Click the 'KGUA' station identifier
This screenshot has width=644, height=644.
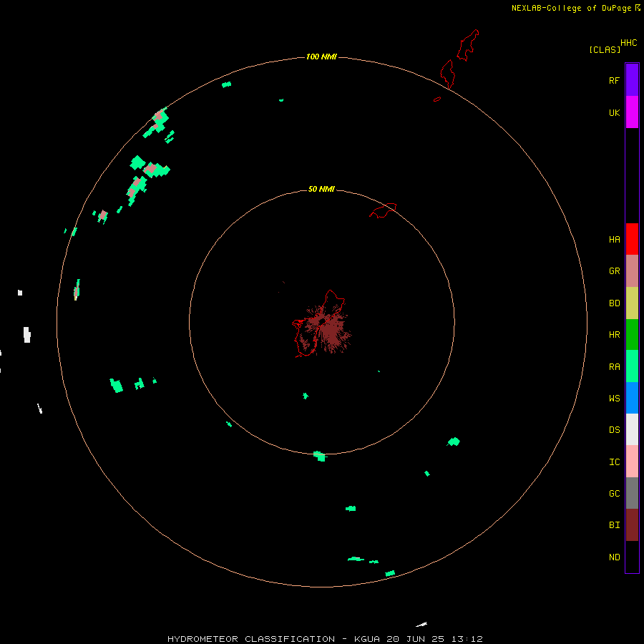coord(368,639)
